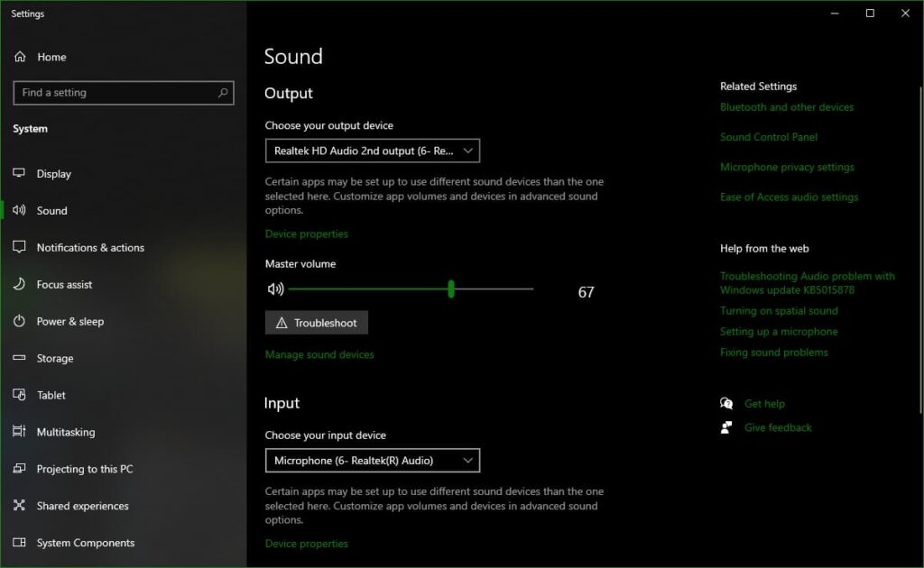Click the Notifications & actions bell icon
This screenshot has width=924, height=568.
(19, 247)
